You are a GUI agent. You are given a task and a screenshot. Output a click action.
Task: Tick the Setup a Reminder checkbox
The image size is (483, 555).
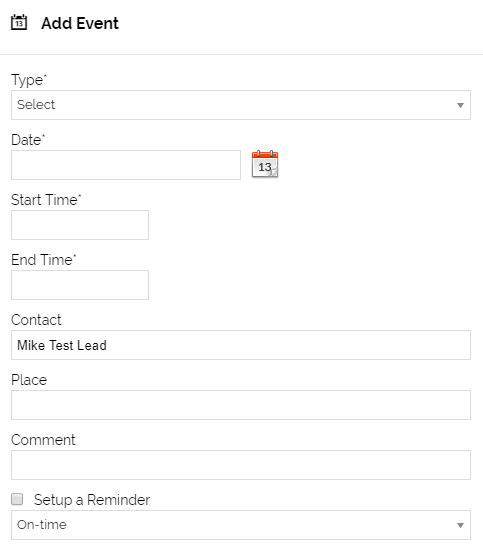click(x=17, y=499)
